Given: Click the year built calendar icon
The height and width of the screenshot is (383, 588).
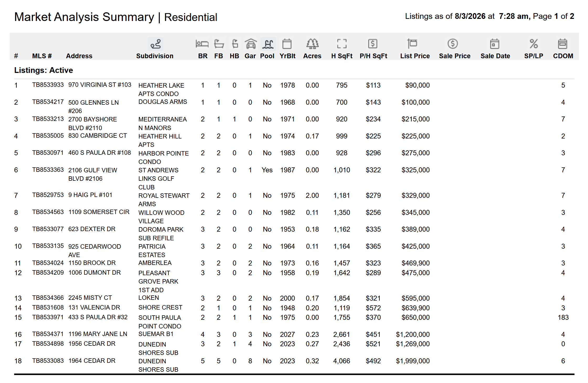Looking at the screenshot, I should 287,44.
